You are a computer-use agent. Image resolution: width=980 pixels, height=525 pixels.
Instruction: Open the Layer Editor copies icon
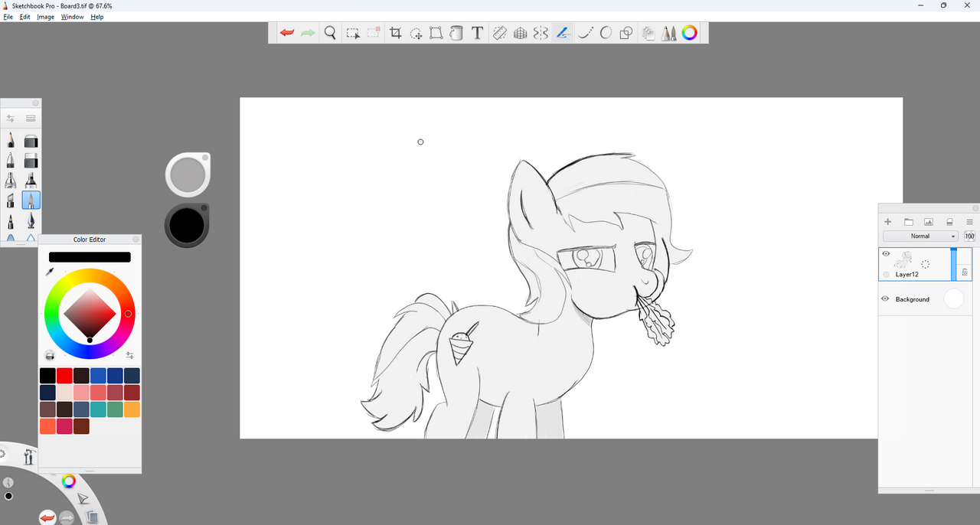648,33
